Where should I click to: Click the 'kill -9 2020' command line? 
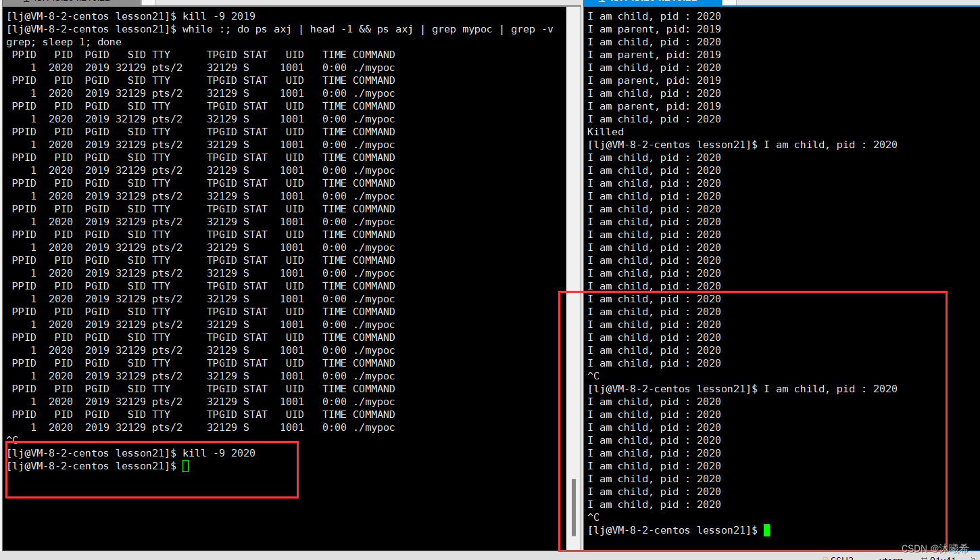pyautogui.click(x=131, y=453)
